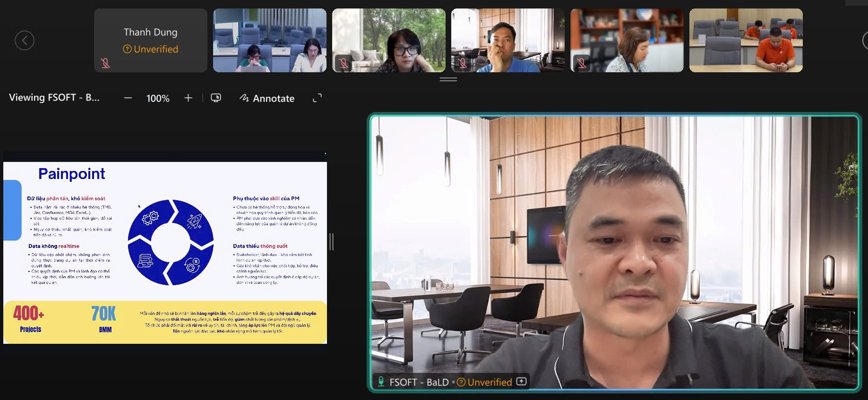The image size is (868, 400).
Task: Click the request remote control icon
Action: 216,98
